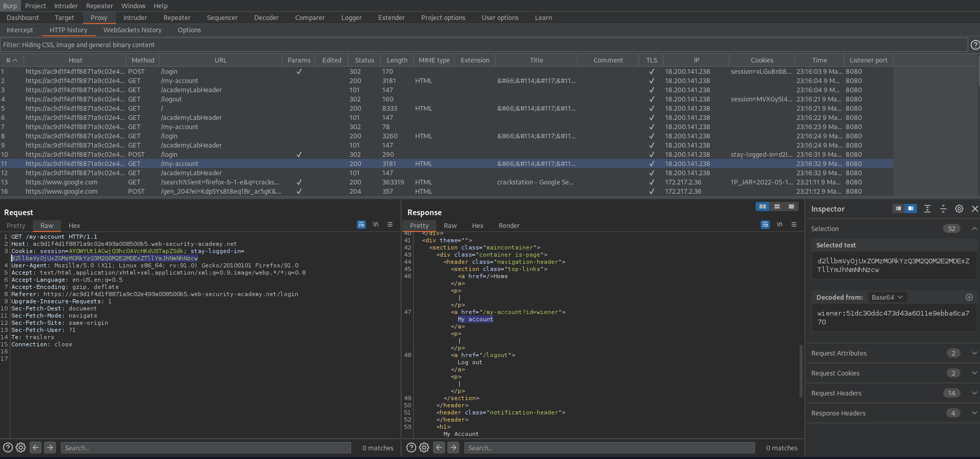Open Request search settings gear
980x459 pixels.
point(21,448)
